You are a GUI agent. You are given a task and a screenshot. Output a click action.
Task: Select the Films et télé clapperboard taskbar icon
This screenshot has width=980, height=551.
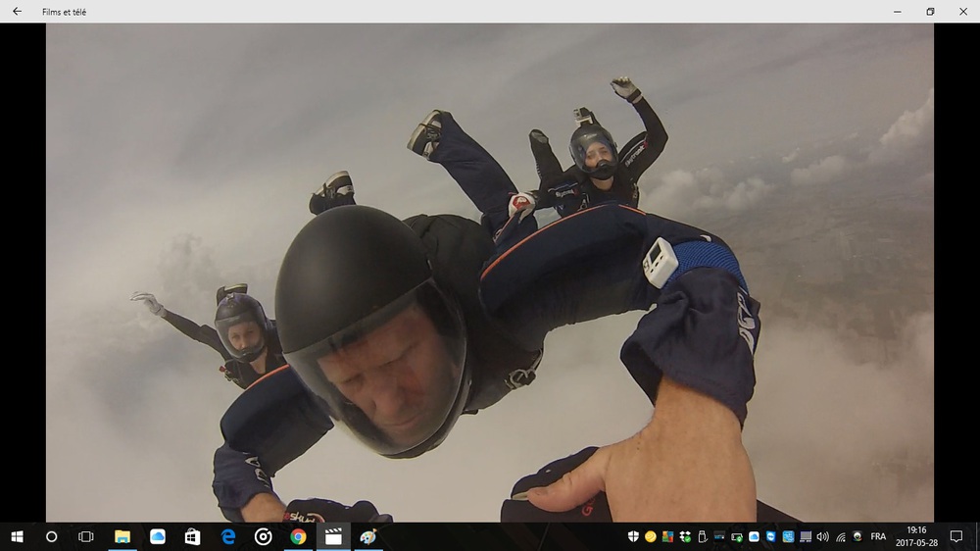pyautogui.click(x=333, y=536)
